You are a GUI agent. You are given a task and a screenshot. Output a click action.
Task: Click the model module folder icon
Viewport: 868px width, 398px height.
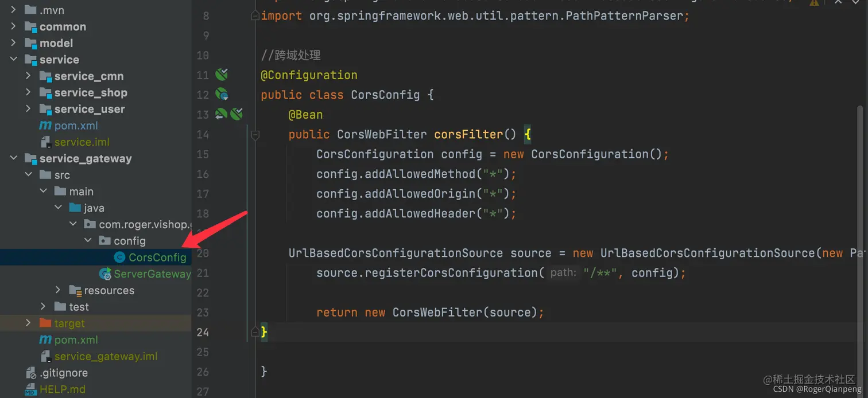tap(31, 43)
